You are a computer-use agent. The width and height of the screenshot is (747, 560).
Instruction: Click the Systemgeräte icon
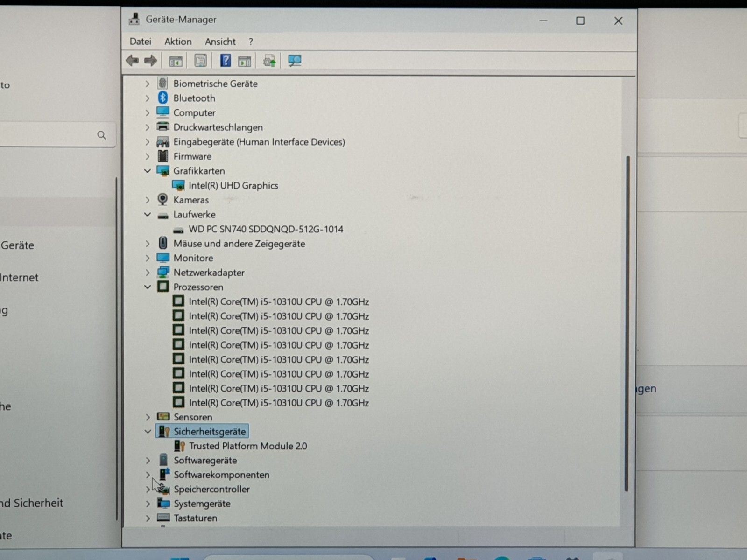coord(163,503)
